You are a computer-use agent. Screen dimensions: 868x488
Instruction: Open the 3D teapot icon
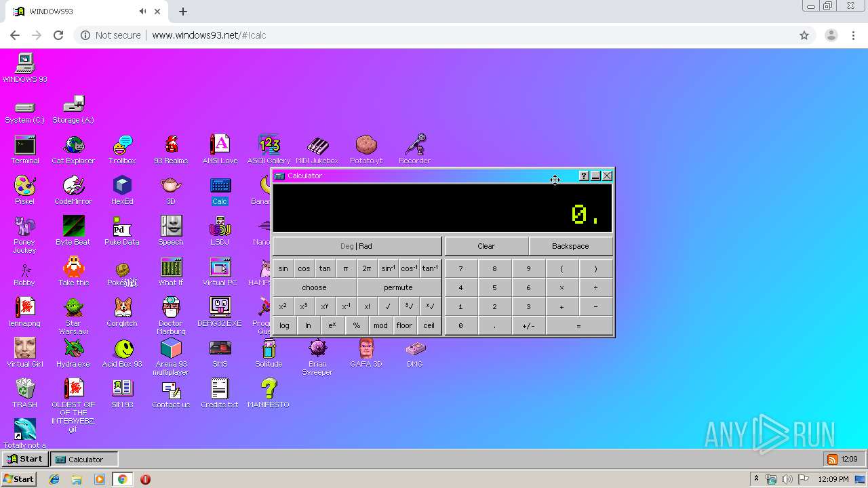(x=171, y=190)
